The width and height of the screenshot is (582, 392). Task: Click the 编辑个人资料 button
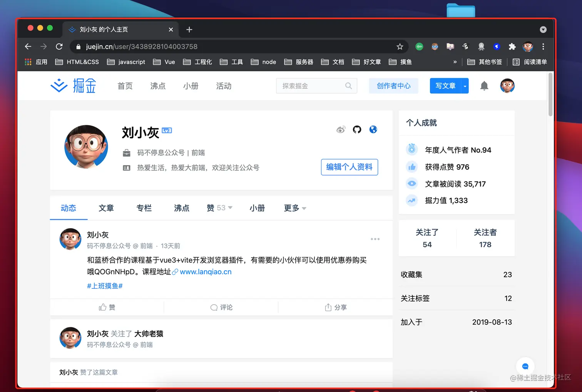point(350,167)
